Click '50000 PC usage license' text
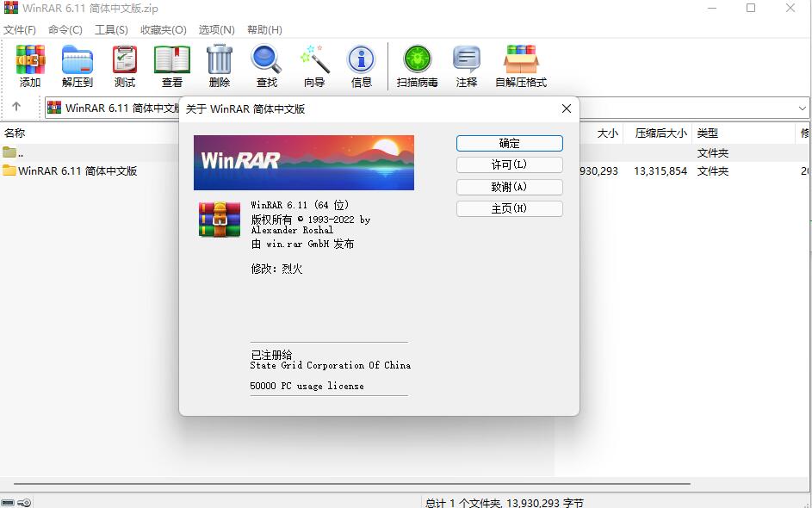Viewport: 812px width, 508px height. [307, 386]
